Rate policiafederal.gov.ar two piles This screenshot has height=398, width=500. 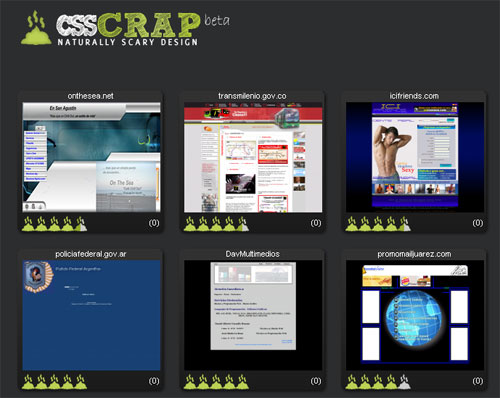[41, 382]
